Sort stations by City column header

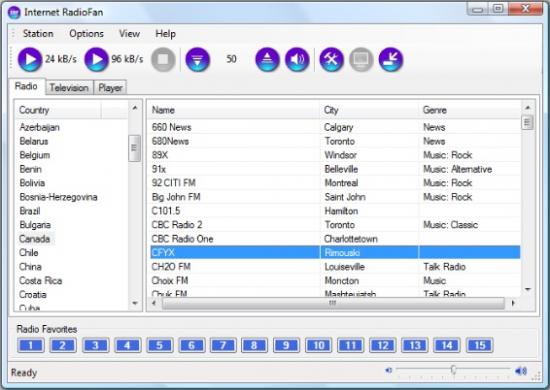coord(369,110)
